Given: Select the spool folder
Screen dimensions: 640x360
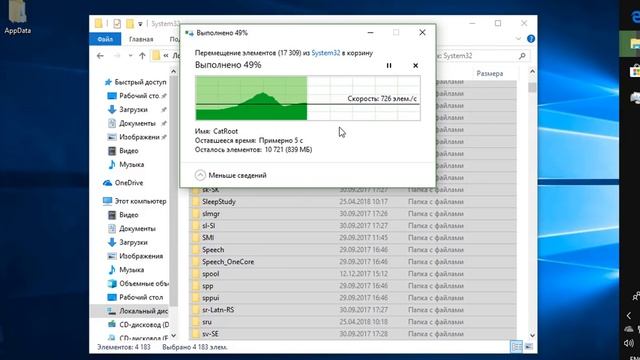Looking at the screenshot, I should (211, 274).
